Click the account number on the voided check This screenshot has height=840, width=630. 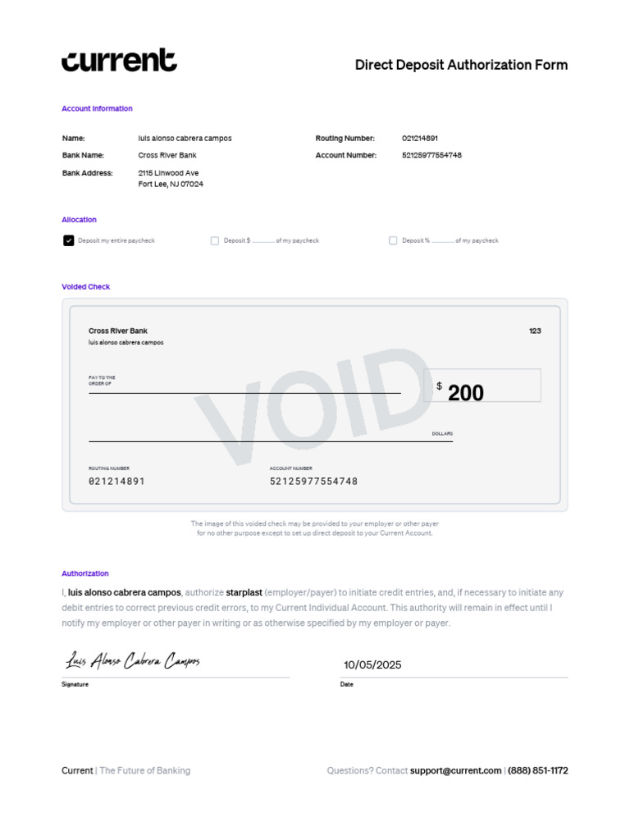click(313, 481)
